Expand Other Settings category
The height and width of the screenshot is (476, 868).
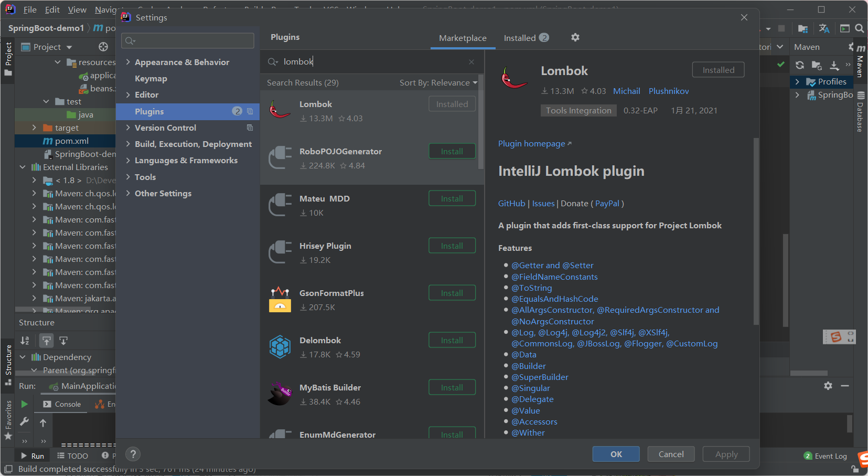128,193
